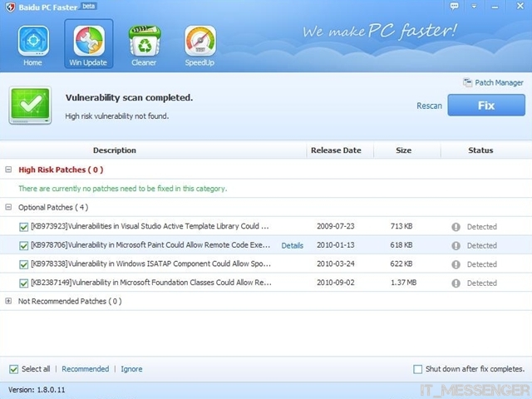Click the green scan completed monitor icon
Image resolution: width=532 pixels, height=399 pixels.
[30, 106]
